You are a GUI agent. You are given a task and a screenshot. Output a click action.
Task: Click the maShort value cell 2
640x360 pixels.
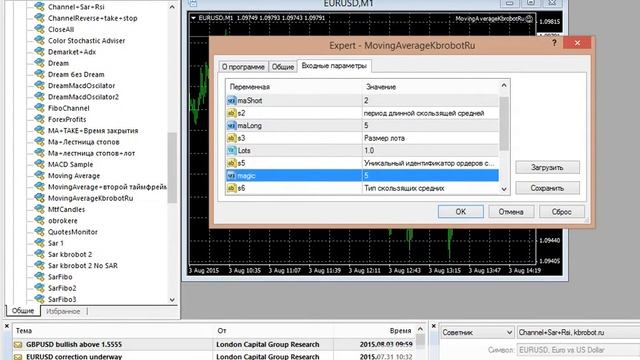tap(430, 100)
